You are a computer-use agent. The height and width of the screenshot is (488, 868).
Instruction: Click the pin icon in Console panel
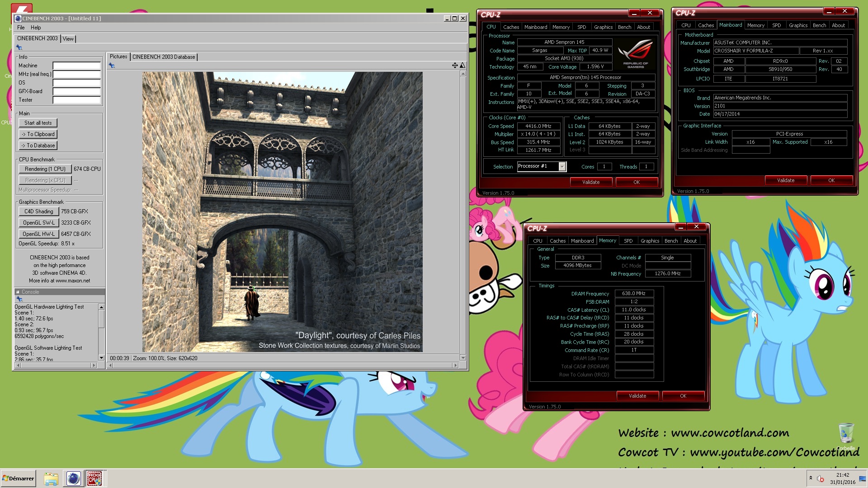[x=19, y=299]
